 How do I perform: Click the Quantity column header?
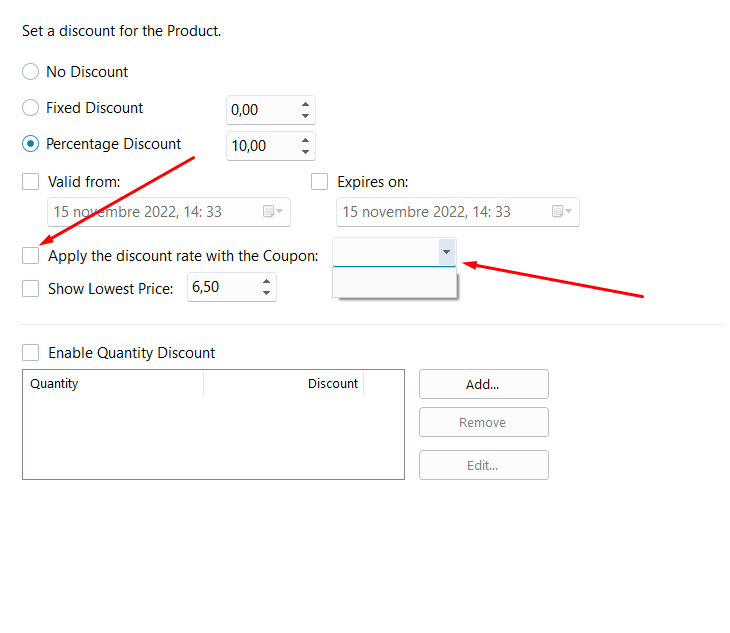[112, 383]
